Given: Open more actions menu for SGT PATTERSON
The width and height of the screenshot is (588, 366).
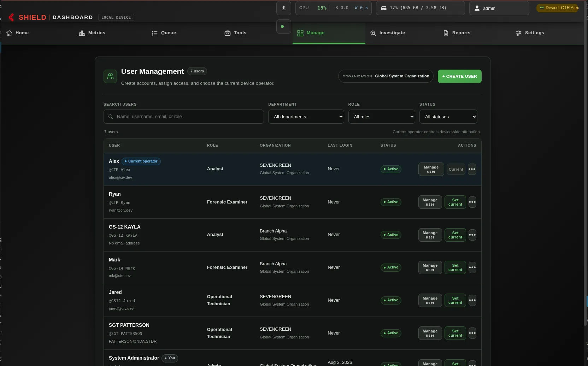Looking at the screenshot, I should tap(472, 333).
